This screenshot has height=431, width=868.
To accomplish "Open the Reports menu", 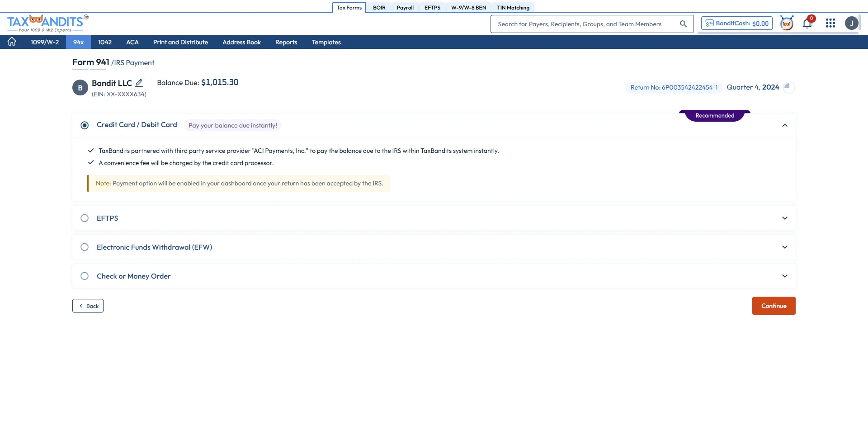I will pyautogui.click(x=286, y=42).
